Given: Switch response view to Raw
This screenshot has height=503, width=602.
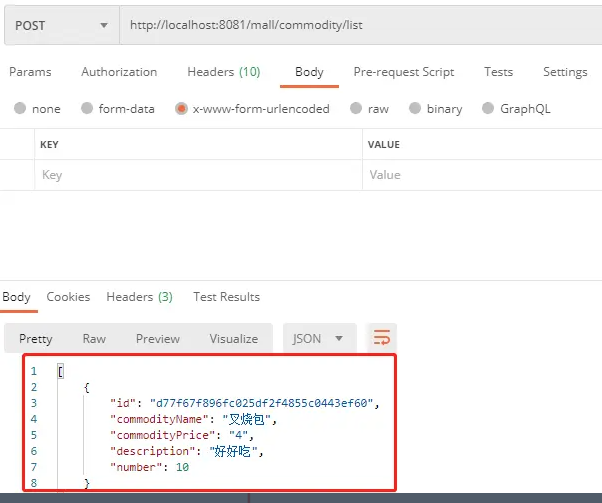Looking at the screenshot, I should point(94,339).
